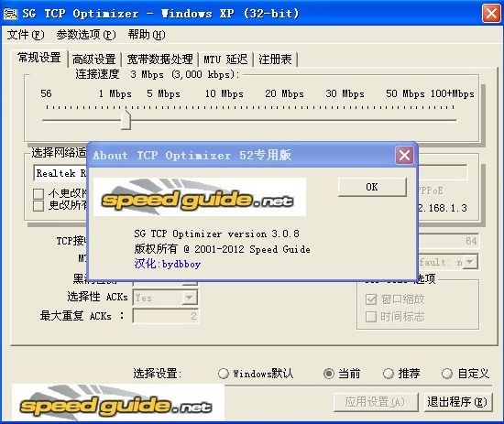Click OK in the About dialog
The image size is (504, 424).
372,187
